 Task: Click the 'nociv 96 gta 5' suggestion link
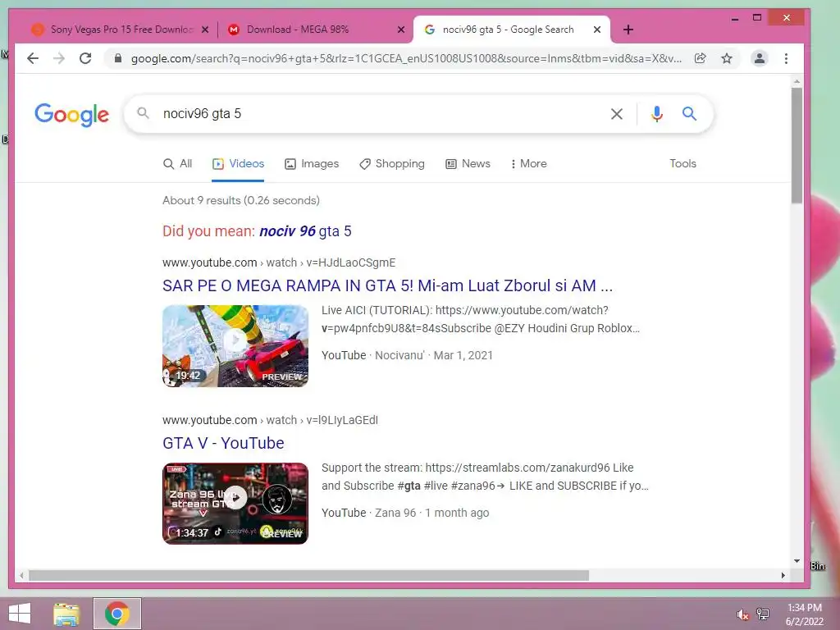(x=305, y=231)
